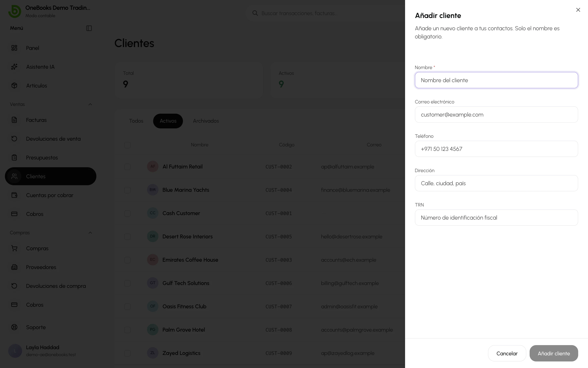Click the Total customers card
The width and height of the screenshot is (588, 368).
[x=189, y=80]
